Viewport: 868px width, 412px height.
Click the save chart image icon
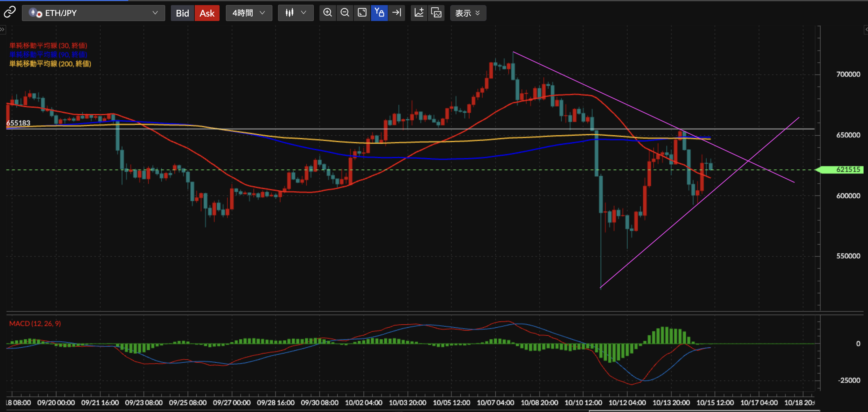tap(436, 13)
